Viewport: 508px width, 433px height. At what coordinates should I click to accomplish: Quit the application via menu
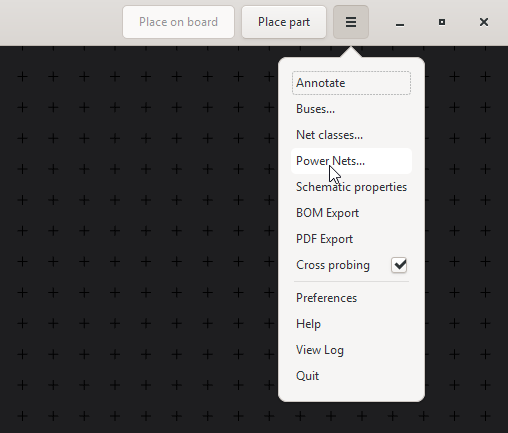point(351,376)
